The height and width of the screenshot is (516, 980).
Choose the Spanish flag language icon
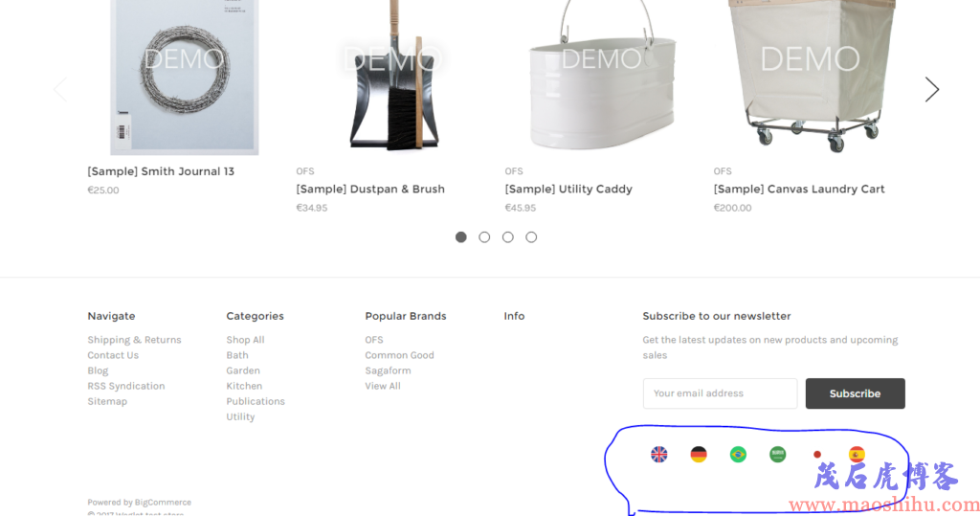click(x=857, y=454)
